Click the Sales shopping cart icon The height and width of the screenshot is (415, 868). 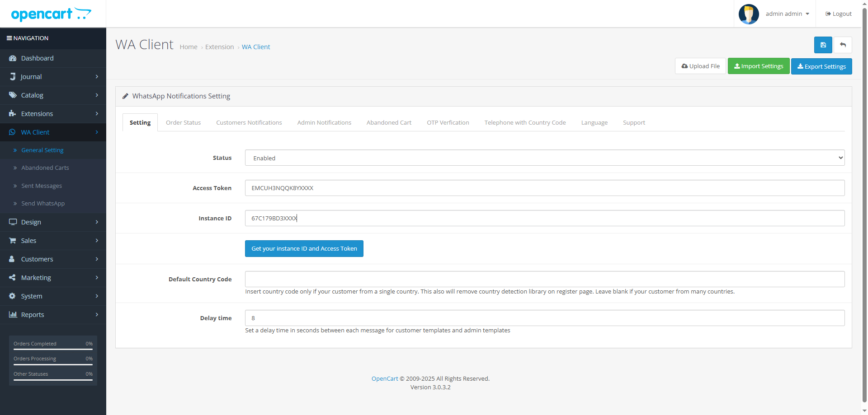13,241
